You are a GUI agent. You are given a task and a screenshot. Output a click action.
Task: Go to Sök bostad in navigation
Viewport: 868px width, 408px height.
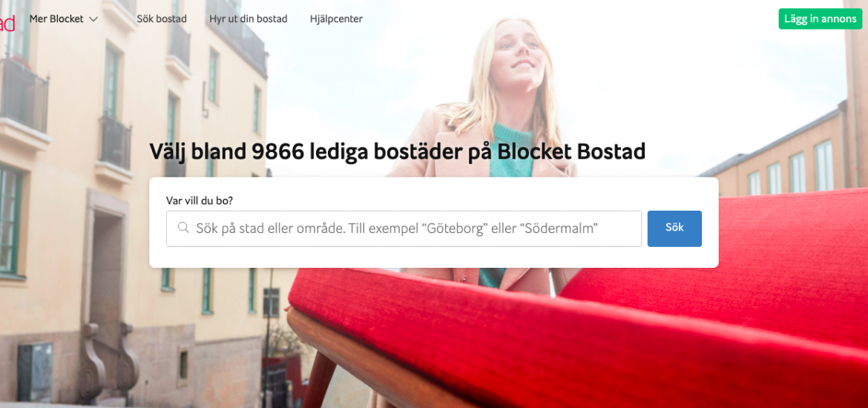click(x=162, y=19)
